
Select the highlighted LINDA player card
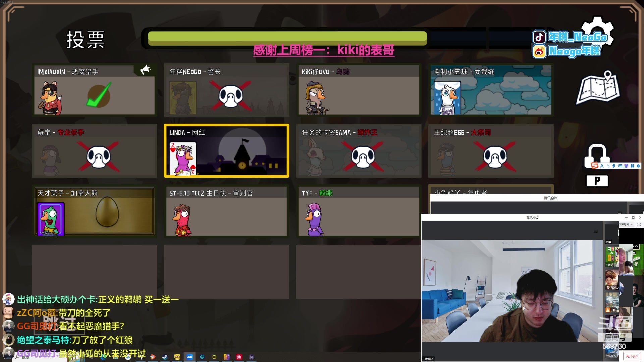[x=226, y=150]
